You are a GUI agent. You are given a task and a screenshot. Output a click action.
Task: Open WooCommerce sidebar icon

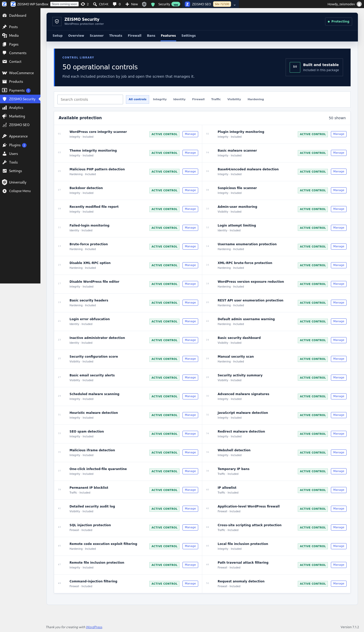coord(5,73)
